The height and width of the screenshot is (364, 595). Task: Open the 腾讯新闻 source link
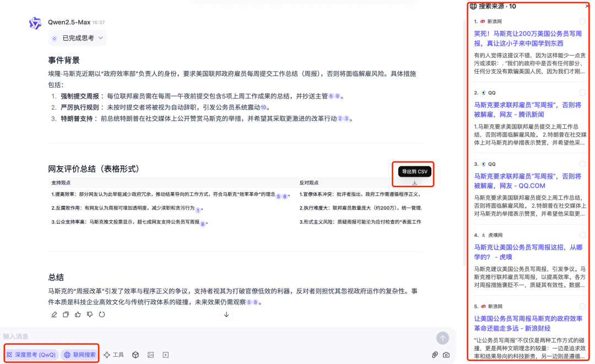(527, 110)
